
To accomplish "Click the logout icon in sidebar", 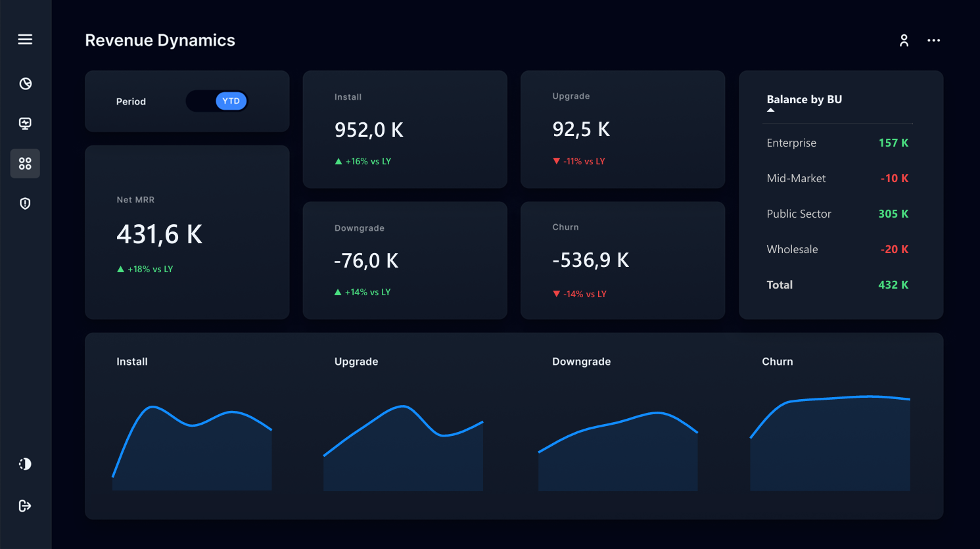I will click(x=25, y=506).
